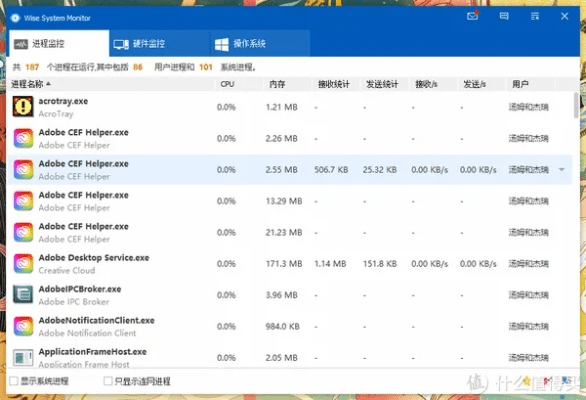Viewport: 586px width, 400px height.
Task: Click the 3.96 MB memory value
Action: pos(281,295)
